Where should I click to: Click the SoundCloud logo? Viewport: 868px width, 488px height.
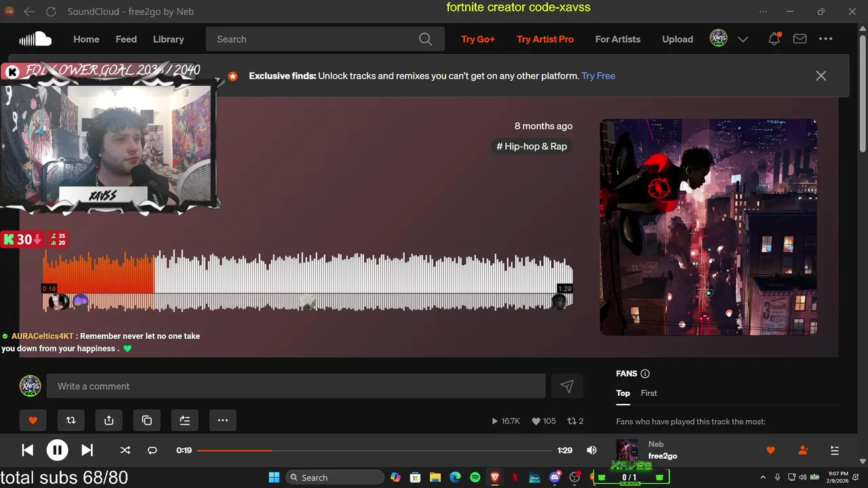[35, 39]
